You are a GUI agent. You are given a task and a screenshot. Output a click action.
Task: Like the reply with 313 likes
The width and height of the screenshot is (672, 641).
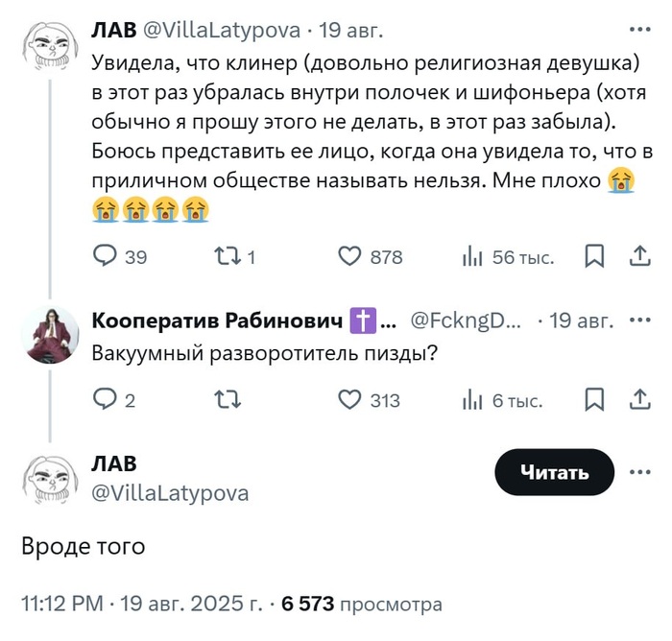point(369,400)
